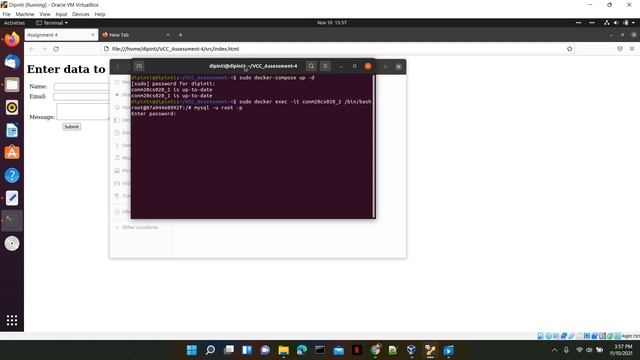Click the Name input field
Screen dimensions: 640x360
[x=82, y=87]
